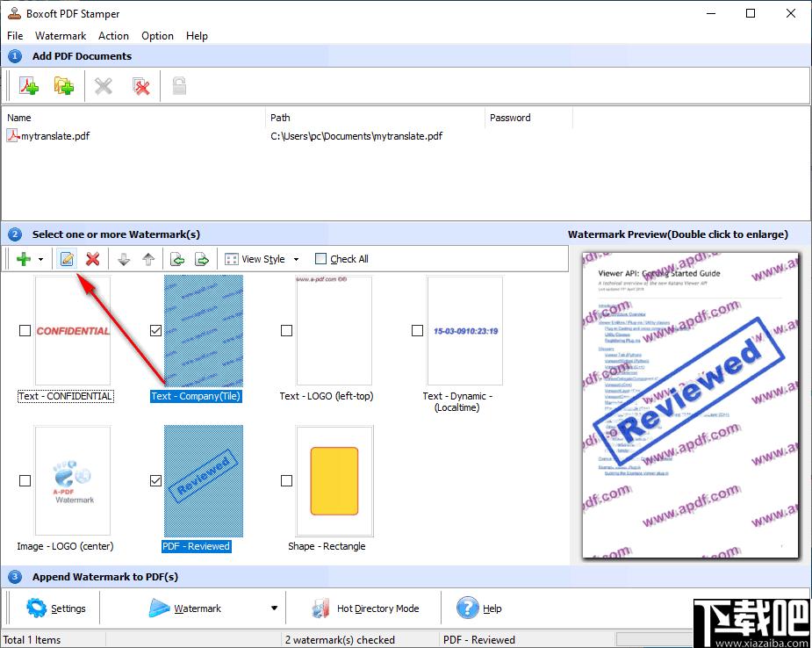This screenshot has height=648, width=812.
Task: Click the blue Help question mark icon
Action: pyautogui.click(x=468, y=608)
